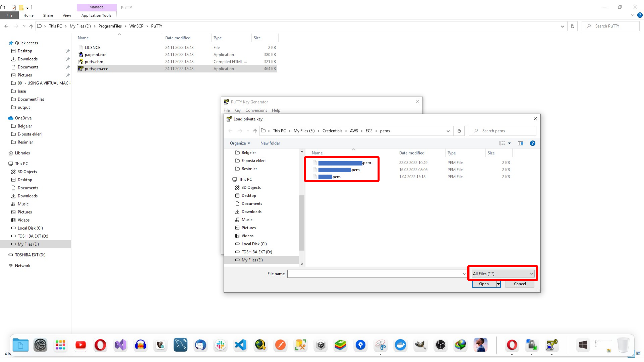Open the Key menu in PuTTY Key Generator
The width and height of the screenshot is (644, 362).
[237, 110]
